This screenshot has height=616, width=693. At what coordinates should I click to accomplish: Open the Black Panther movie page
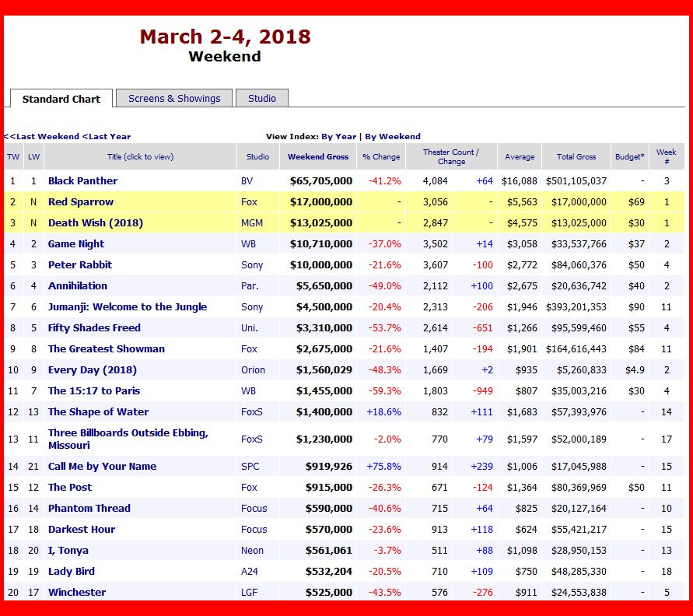point(82,180)
